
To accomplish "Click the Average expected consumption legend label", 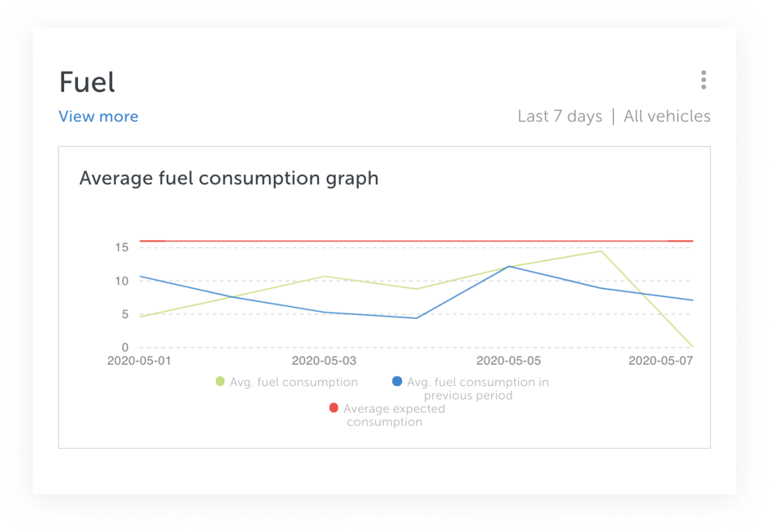I will (x=394, y=415).
